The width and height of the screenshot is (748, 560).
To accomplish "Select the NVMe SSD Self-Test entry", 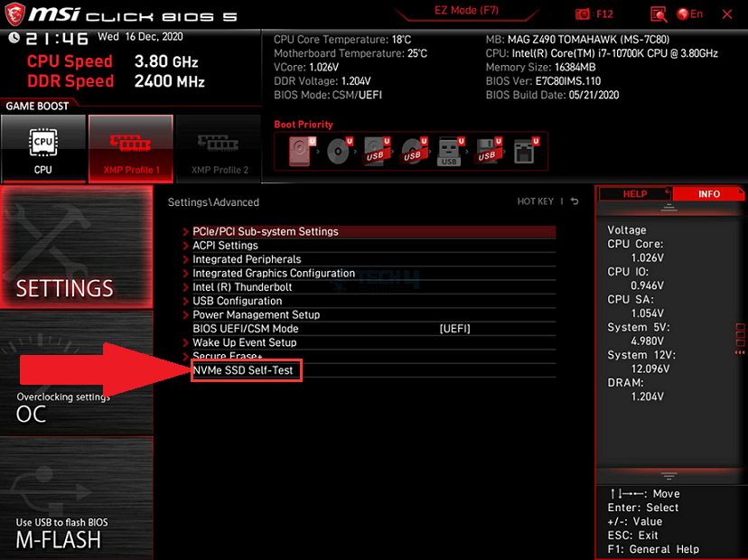I will coord(247,370).
